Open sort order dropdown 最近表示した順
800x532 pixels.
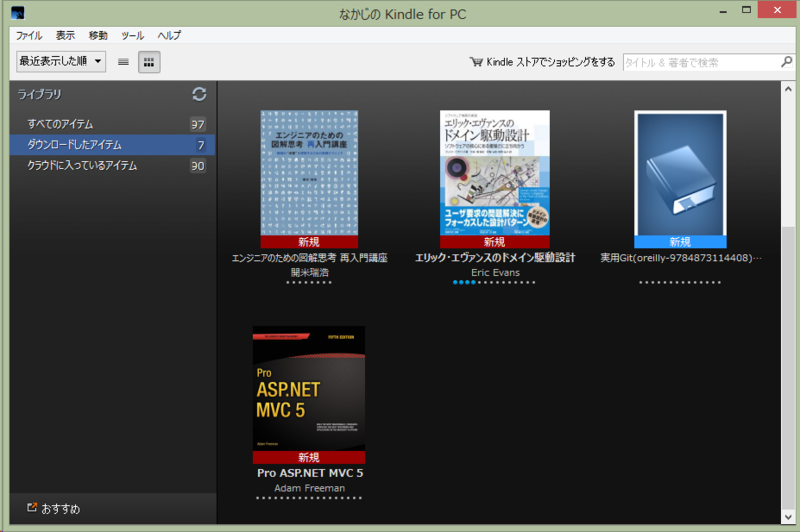(61, 62)
